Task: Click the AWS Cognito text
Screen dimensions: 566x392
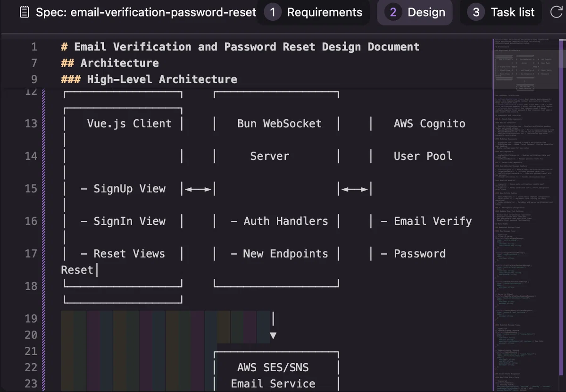Action: (429, 124)
